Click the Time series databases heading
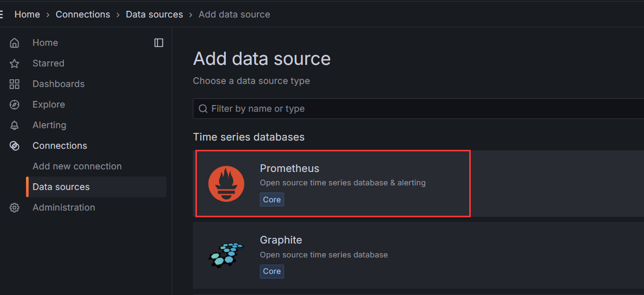Image resolution: width=644 pixels, height=295 pixels. (249, 137)
